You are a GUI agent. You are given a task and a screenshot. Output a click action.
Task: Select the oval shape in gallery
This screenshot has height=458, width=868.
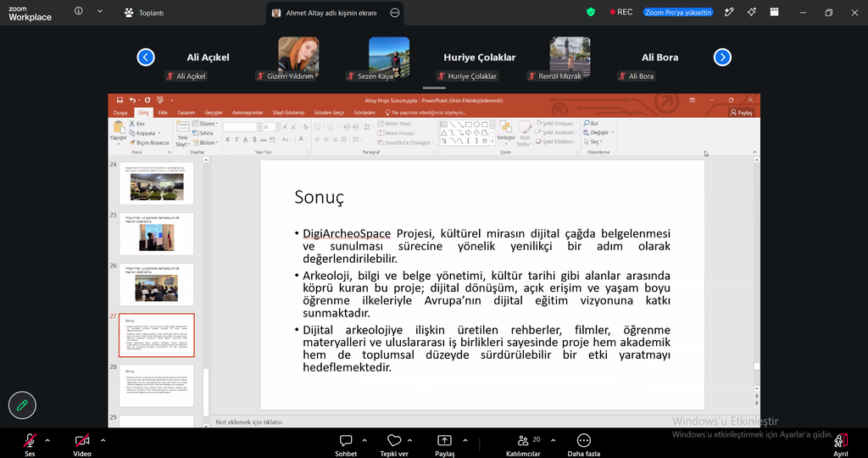[476, 125]
